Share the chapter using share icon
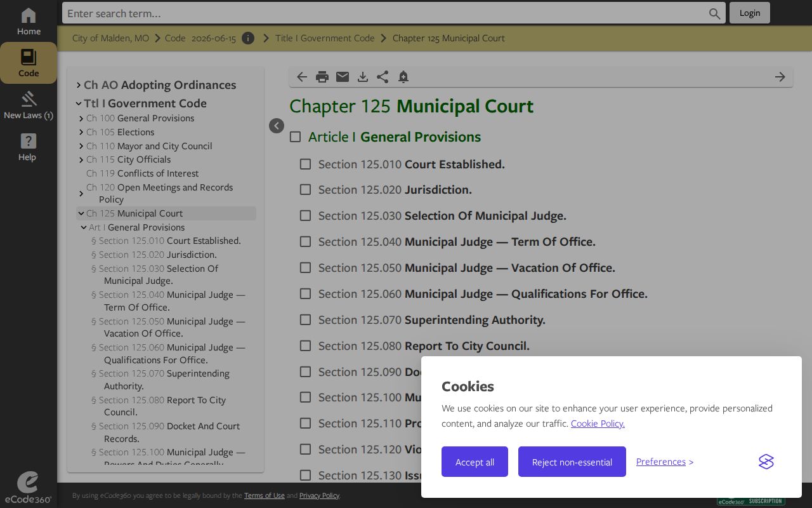This screenshot has height=508, width=812. (383, 77)
